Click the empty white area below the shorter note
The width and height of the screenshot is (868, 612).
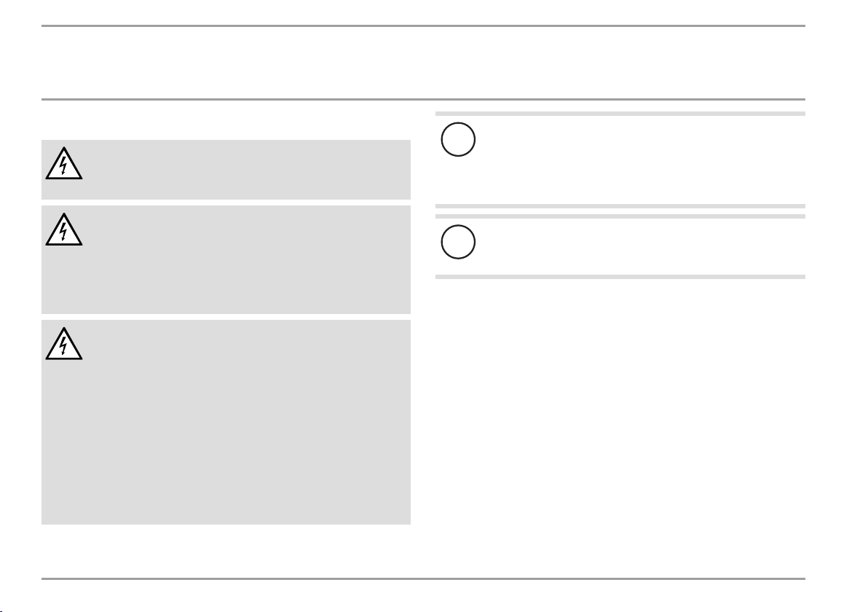pyautogui.click(x=620, y=426)
